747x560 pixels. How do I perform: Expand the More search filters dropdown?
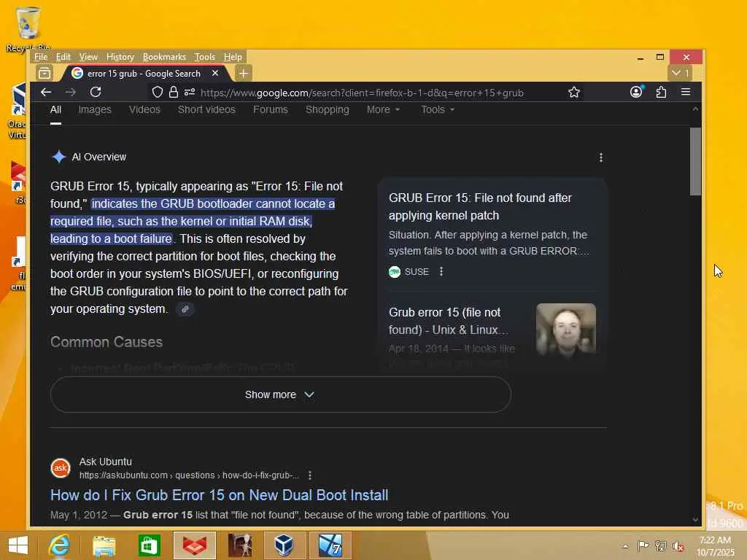[x=383, y=109]
